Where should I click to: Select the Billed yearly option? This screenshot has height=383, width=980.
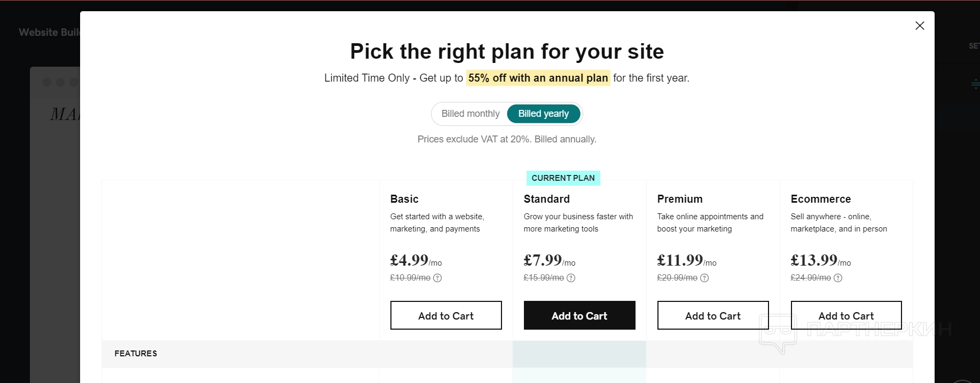pyautogui.click(x=543, y=114)
